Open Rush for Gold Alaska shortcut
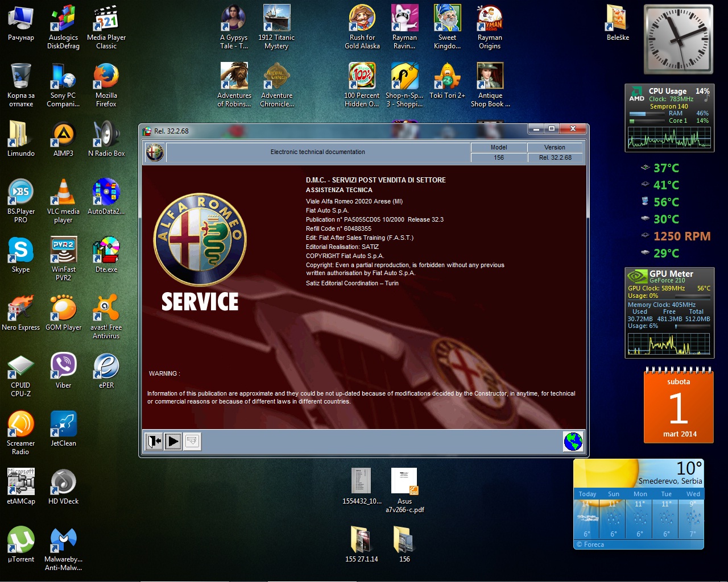This screenshot has width=728, height=582. pyautogui.click(x=362, y=27)
